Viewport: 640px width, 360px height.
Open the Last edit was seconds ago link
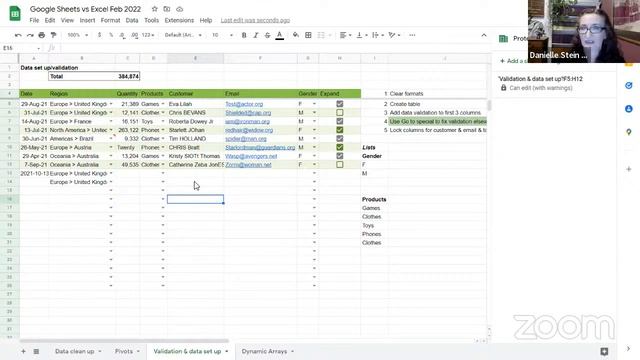coord(255,20)
